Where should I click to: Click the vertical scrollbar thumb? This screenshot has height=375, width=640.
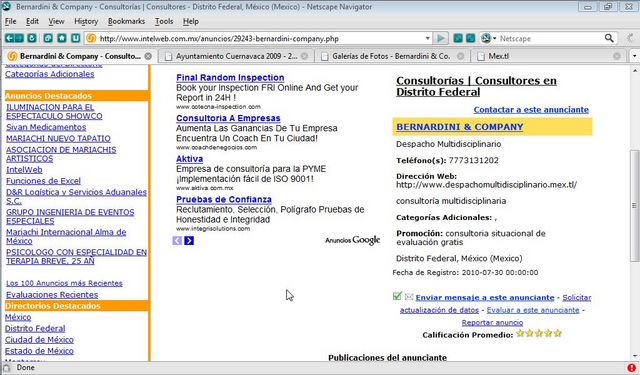point(634,206)
